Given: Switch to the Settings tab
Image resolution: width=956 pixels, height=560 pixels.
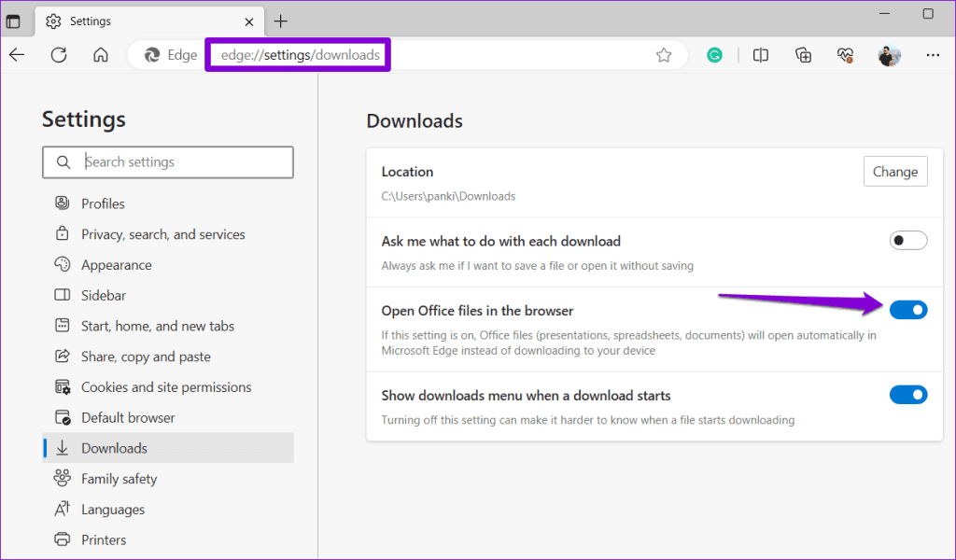Looking at the screenshot, I should point(131,21).
